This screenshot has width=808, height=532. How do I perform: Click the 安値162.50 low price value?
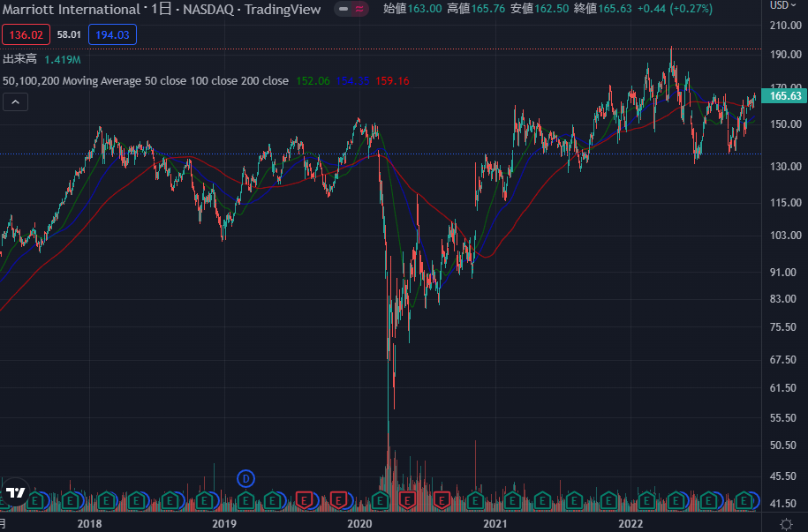click(540, 9)
